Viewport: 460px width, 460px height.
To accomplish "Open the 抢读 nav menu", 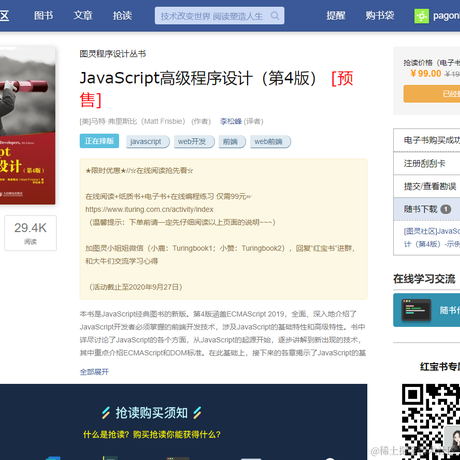I will pyautogui.click(x=122, y=16).
